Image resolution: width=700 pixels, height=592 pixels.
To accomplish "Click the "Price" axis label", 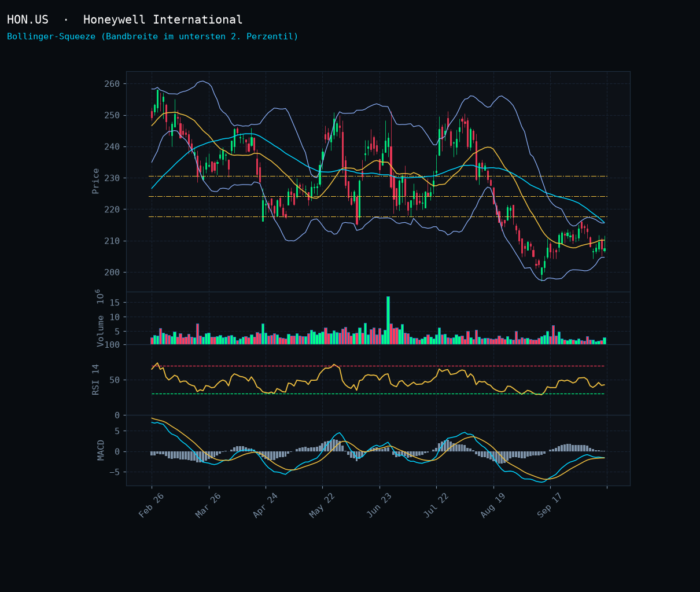I will pos(96,181).
